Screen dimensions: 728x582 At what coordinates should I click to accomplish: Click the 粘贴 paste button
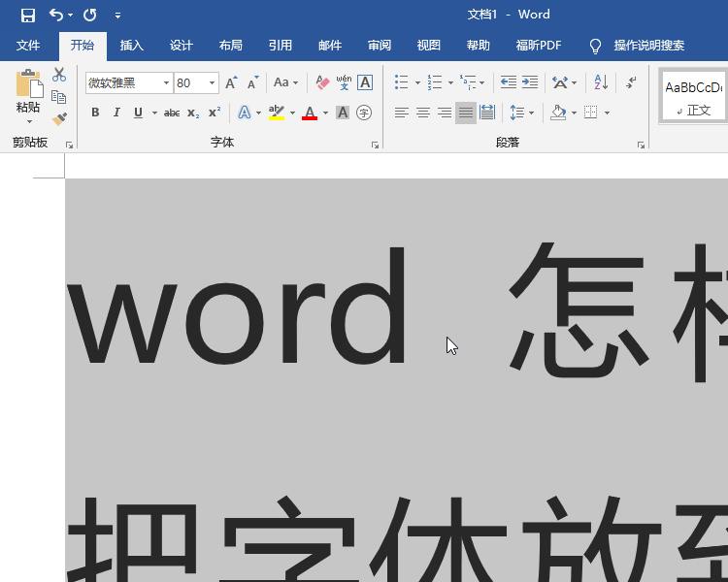[28, 91]
